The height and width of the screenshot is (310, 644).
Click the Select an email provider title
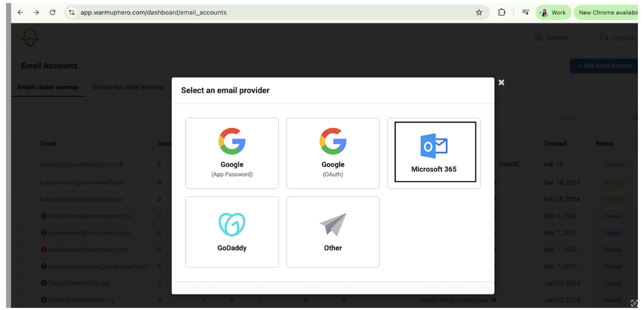(225, 90)
